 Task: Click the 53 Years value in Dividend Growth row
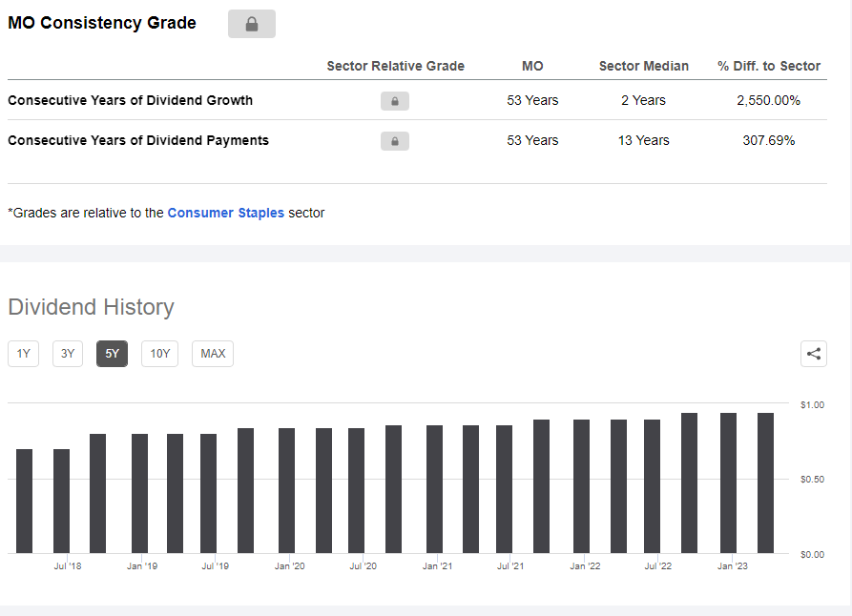pyautogui.click(x=532, y=100)
